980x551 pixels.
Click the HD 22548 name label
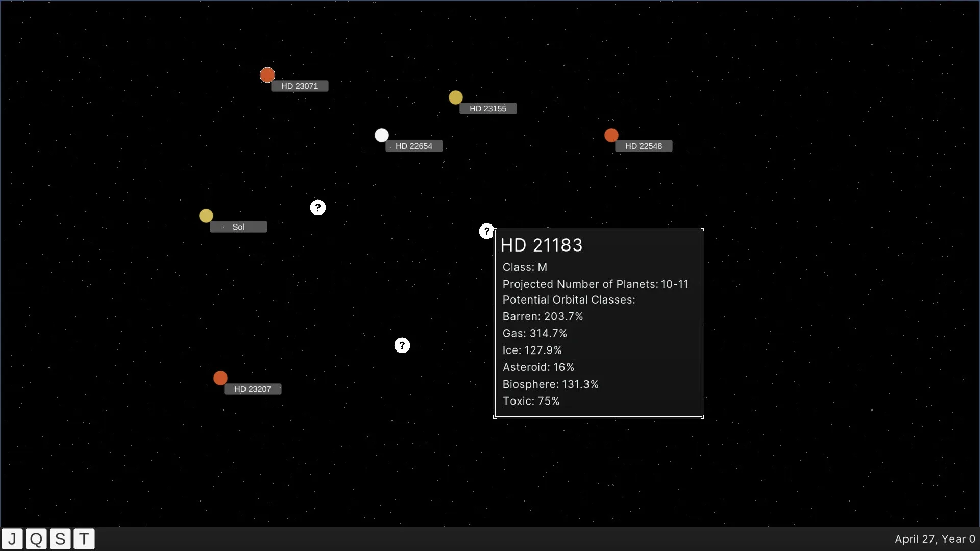coord(643,146)
